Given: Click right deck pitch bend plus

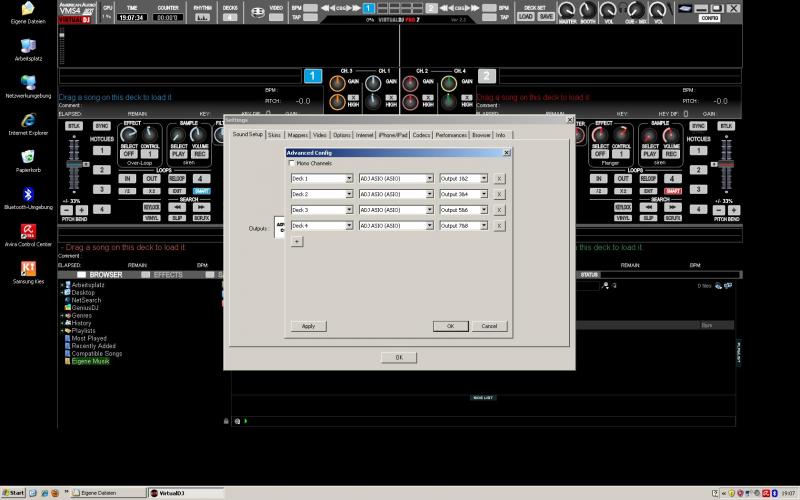Looking at the screenshot, I should (x=734, y=210).
